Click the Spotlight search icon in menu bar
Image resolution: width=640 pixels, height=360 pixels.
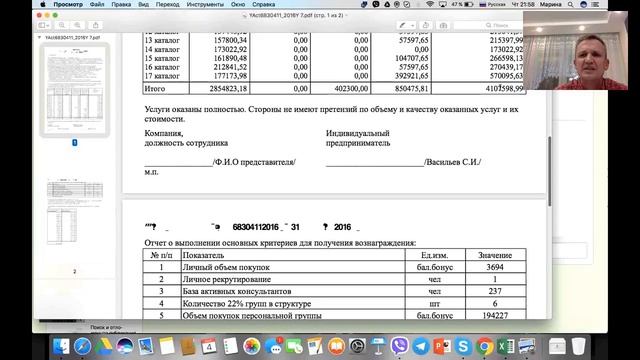[x=571, y=4]
